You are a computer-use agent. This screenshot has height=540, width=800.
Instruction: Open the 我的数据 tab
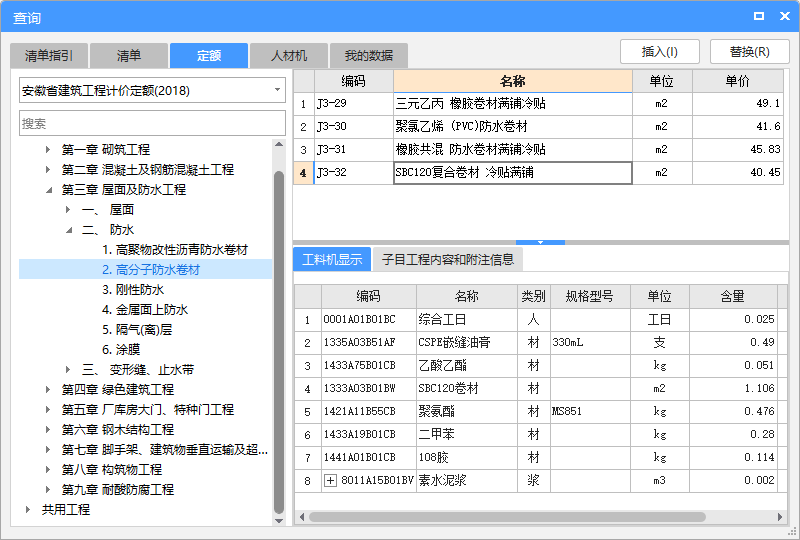pyautogui.click(x=369, y=56)
